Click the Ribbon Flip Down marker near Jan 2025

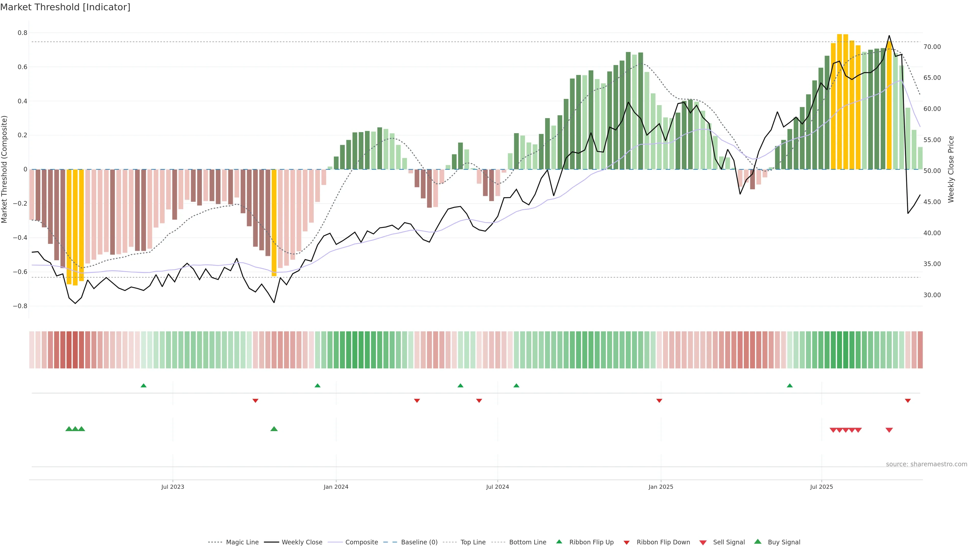(659, 401)
